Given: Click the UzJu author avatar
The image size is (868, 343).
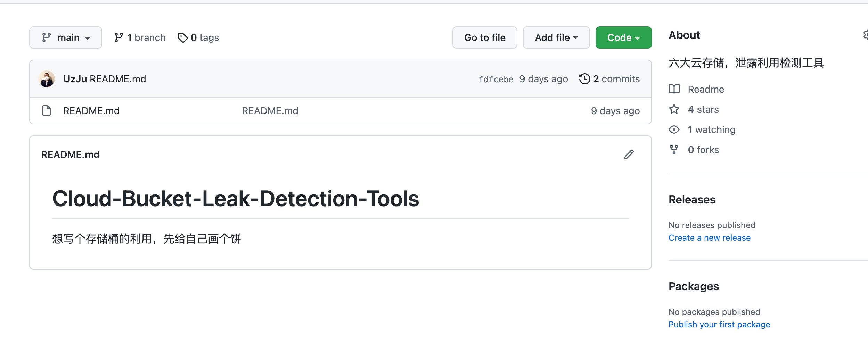Looking at the screenshot, I should (x=47, y=79).
